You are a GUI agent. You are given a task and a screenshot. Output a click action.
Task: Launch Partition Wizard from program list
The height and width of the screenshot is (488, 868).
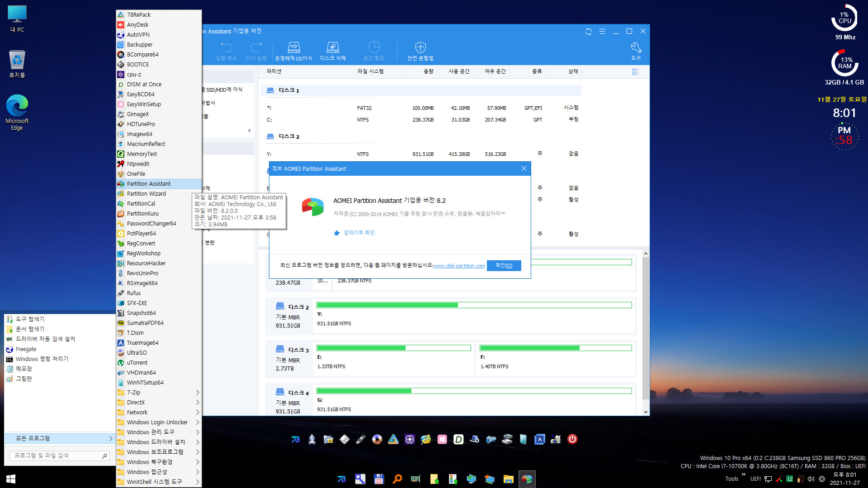click(x=159, y=194)
